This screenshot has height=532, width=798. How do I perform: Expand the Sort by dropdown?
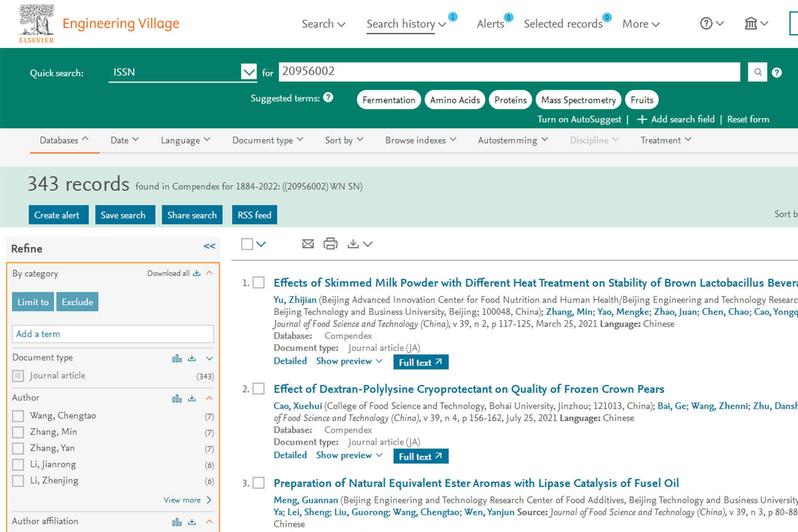coord(344,140)
